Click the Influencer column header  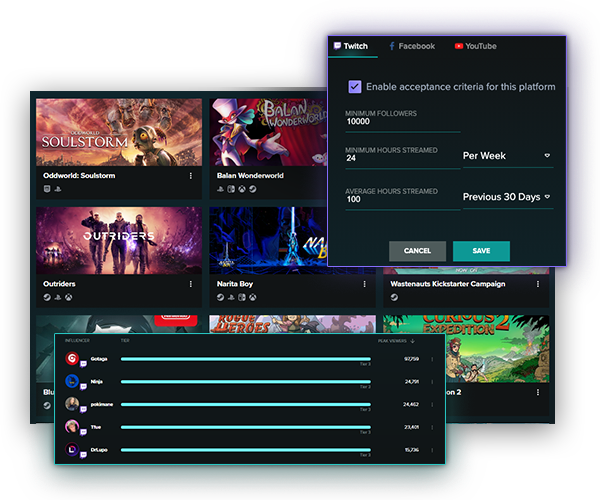click(77, 340)
